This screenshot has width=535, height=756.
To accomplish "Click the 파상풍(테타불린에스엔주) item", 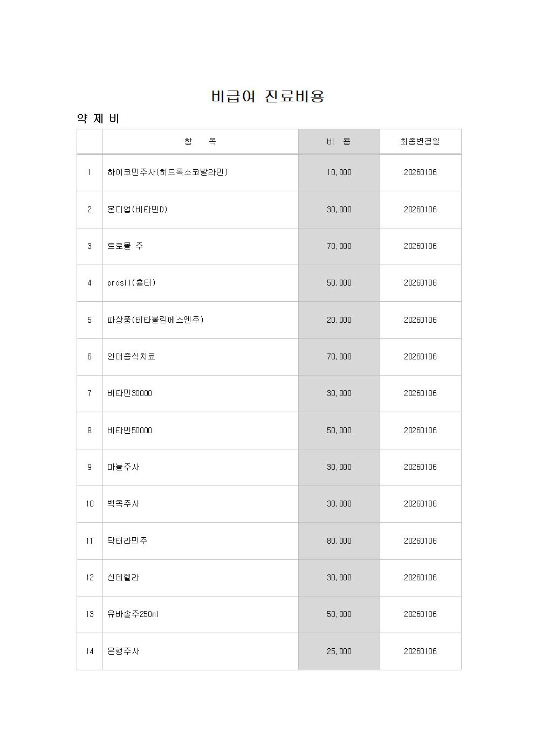I will pyautogui.click(x=155, y=320).
